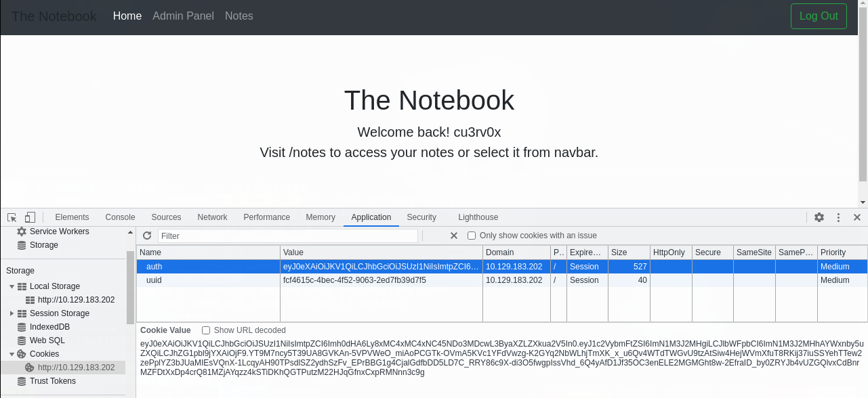Image resolution: width=868 pixels, height=398 pixels.
Task: Click the inspect element picker icon
Action: (x=12, y=217)
